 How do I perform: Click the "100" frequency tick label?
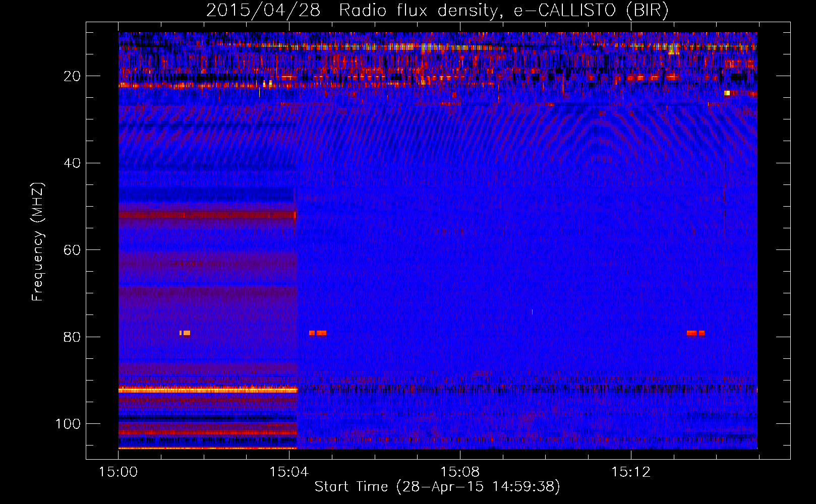coord(68,424)
